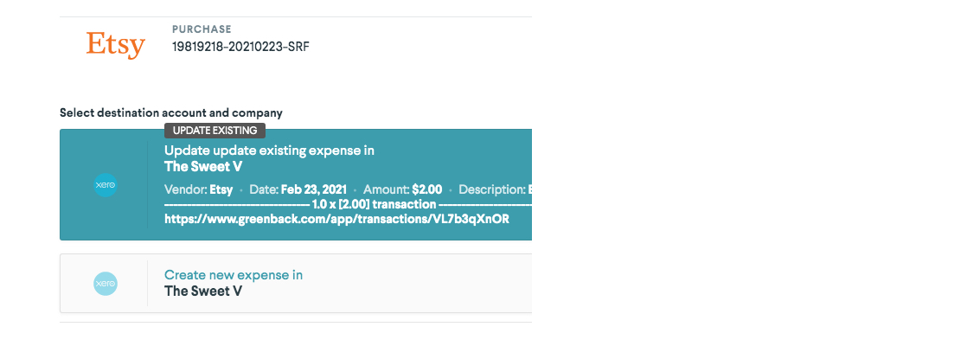Click the 'Select destination account and company' heading

point(171,113)
